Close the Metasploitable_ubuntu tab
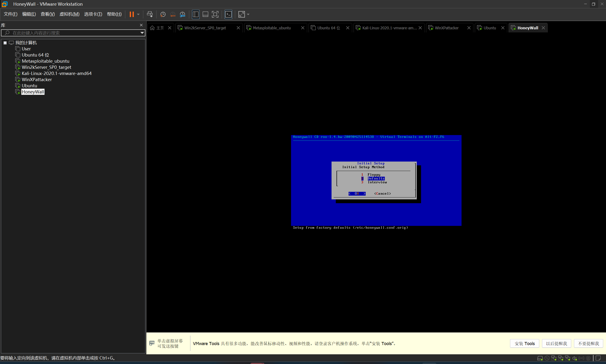 [302, 28]
